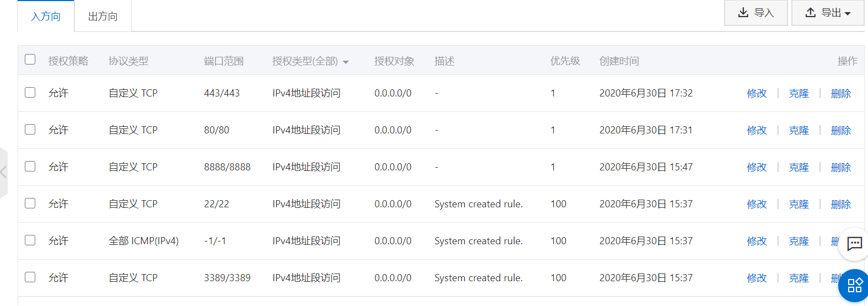Click the 优先级 column header
This screenshot has width=868, height=306.
pos(565,61)
